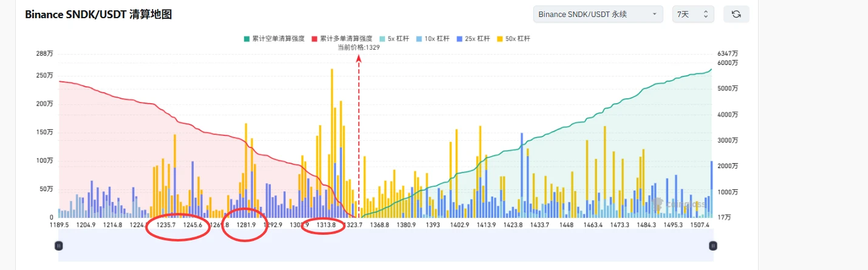Viewport: 868px width, 270px height.
Task: Toggle the 累计空单清算强度 legend item
Action: click(275, 39)
